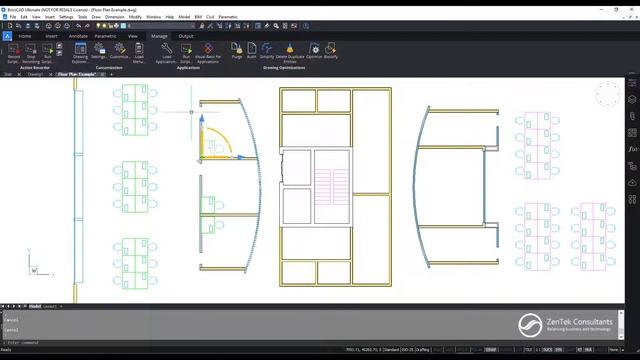Screen dimensions: 640x360
Task: Switch to the Parametric ribbon tab
Action: pos(105,36)
